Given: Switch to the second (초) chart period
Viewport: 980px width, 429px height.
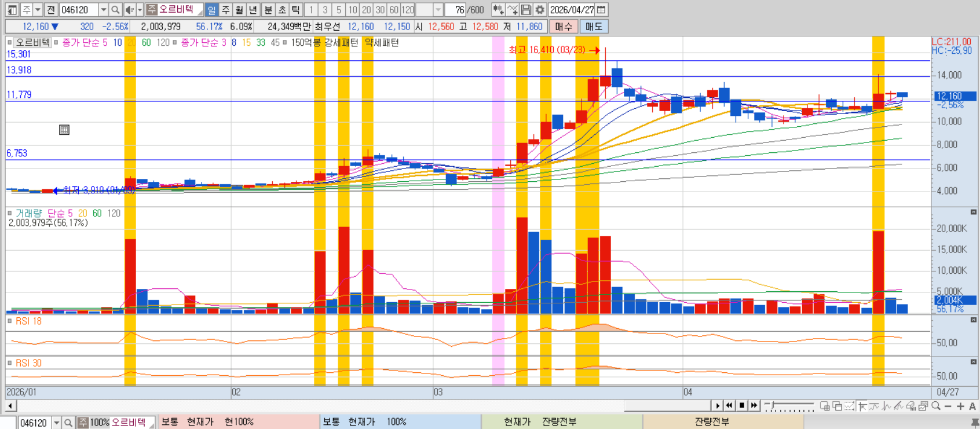Looking at the screenshot, I should 282,10.
